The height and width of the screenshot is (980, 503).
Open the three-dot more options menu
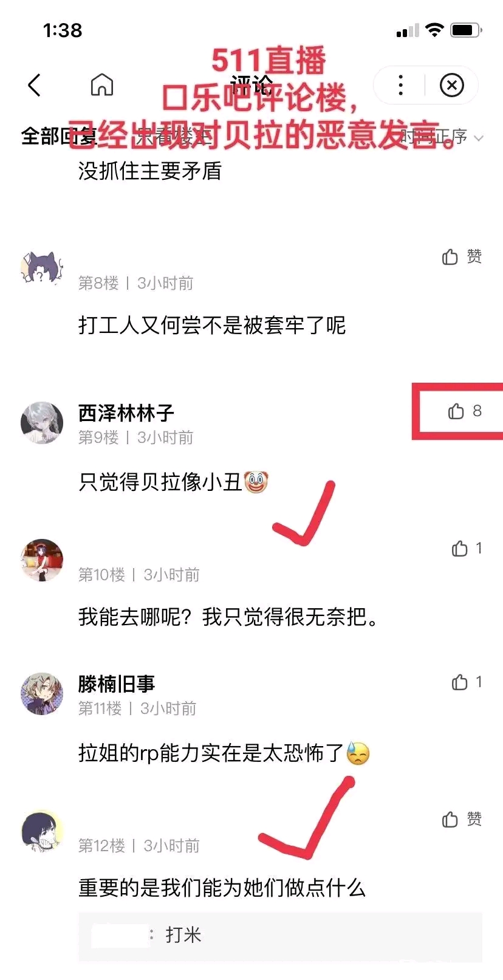pyautogui.click(x=400, y=85)
